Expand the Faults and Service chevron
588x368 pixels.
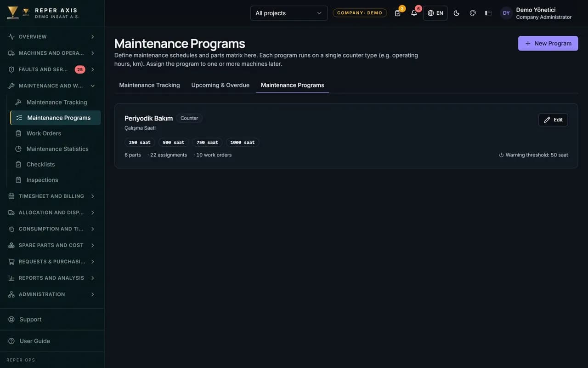pos(93,69)
